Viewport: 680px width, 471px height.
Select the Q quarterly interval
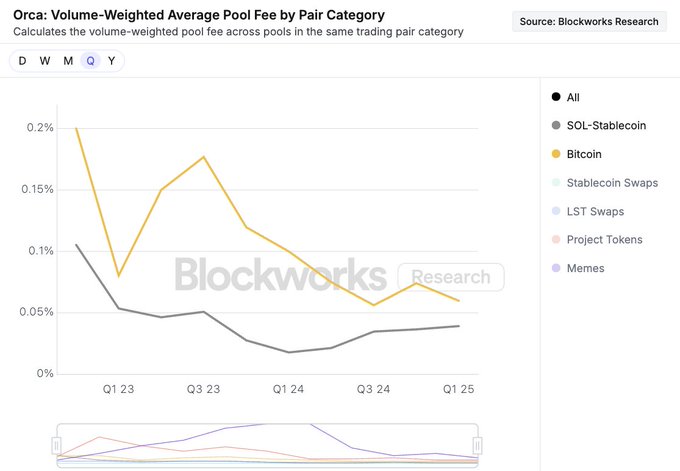tap(90, 61)
